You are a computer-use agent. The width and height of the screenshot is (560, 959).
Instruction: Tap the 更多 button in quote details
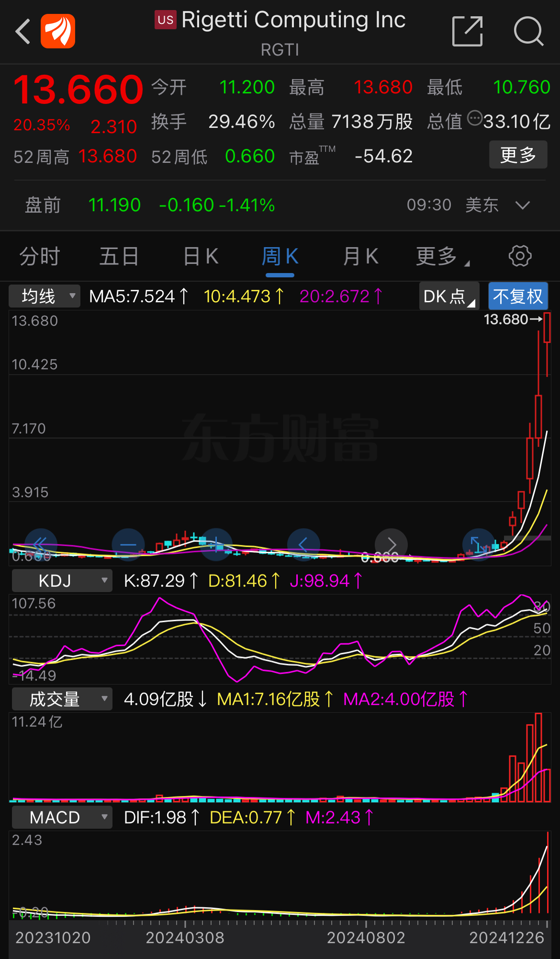(x=518, y=155)
